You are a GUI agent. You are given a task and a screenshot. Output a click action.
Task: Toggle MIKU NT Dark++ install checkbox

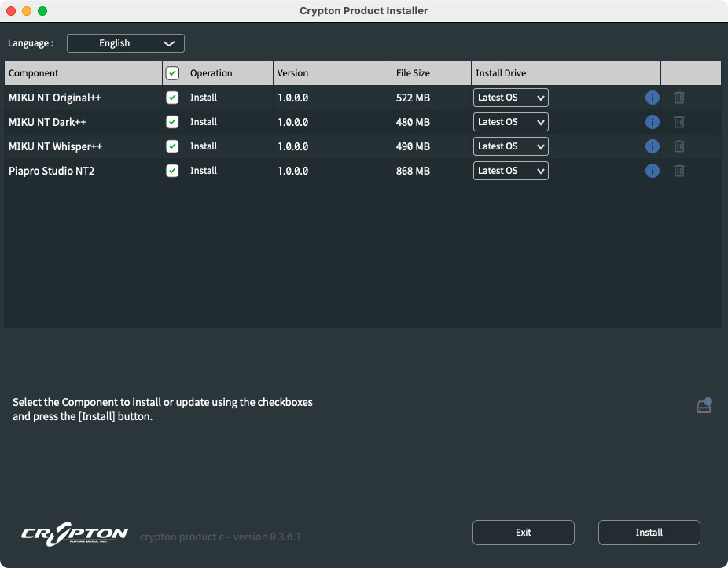point(172,122)
